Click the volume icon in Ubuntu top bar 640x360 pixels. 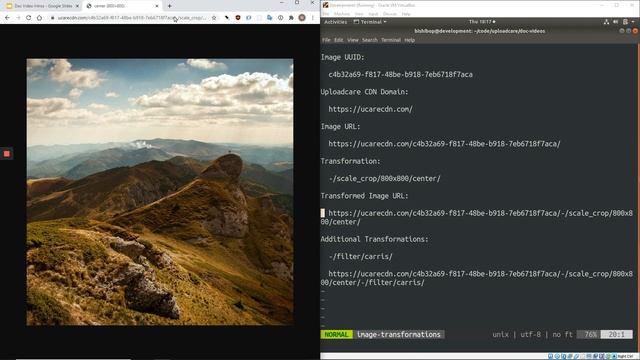click(x=616, y=22)
